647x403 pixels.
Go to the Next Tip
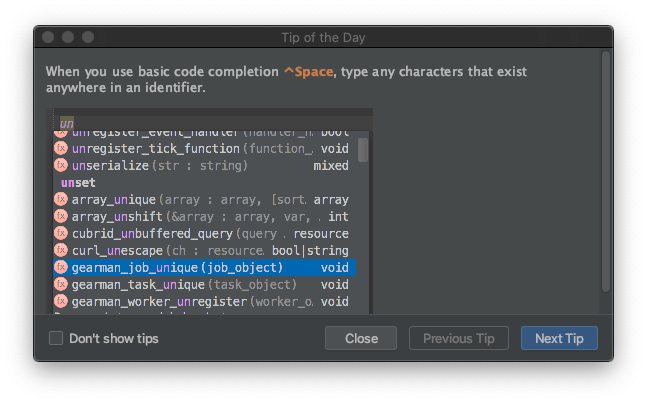pyautogui.click(x=559, y=338)
